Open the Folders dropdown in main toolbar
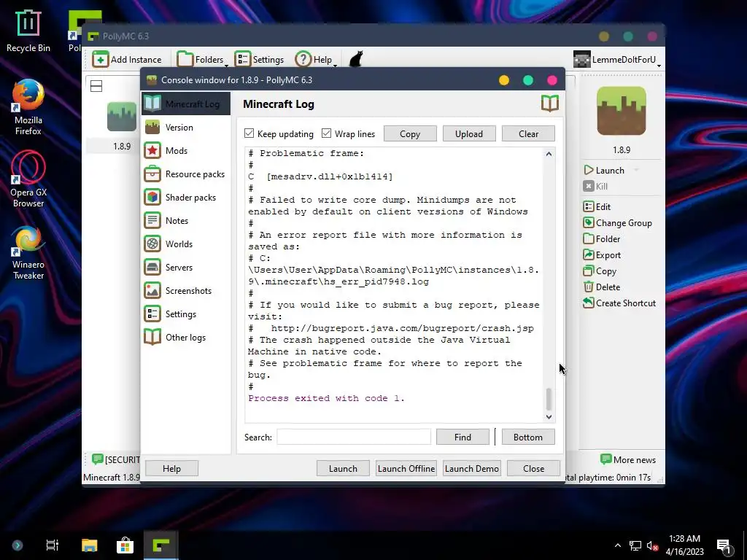The height and width of the screenshot is (560, 747). pos(203,60)
